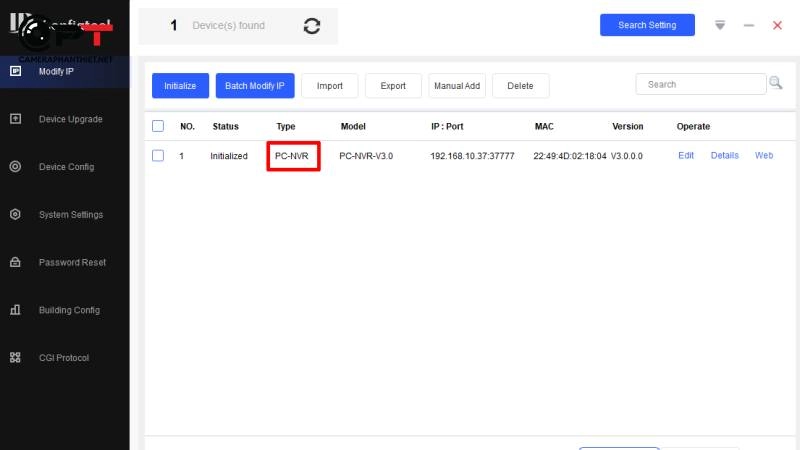Click the IP : Port column header
Screen dimensions: 800x450
(447, 127)
